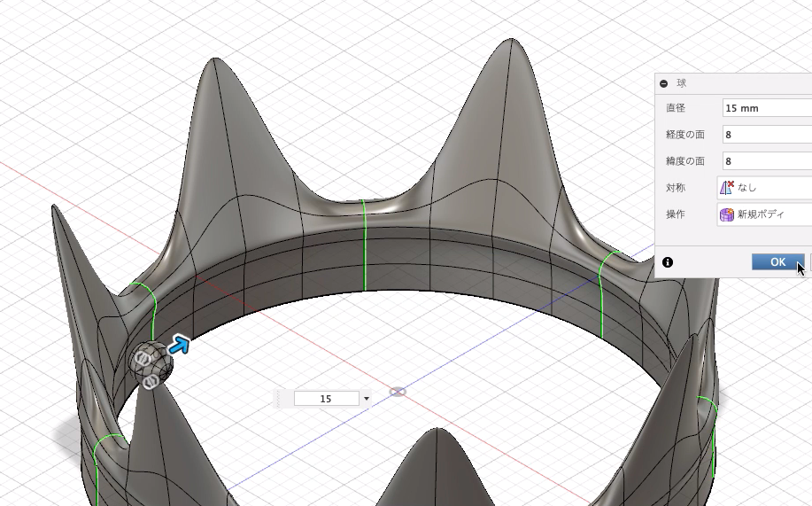812x506 pixels.
Task: Click the 対称 label
Action: [x=676, y=188]
